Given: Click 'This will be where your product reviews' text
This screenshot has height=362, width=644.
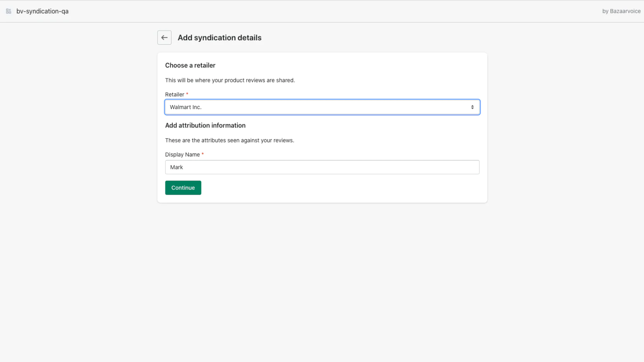Looking at the screenshot, I should 230,80.
